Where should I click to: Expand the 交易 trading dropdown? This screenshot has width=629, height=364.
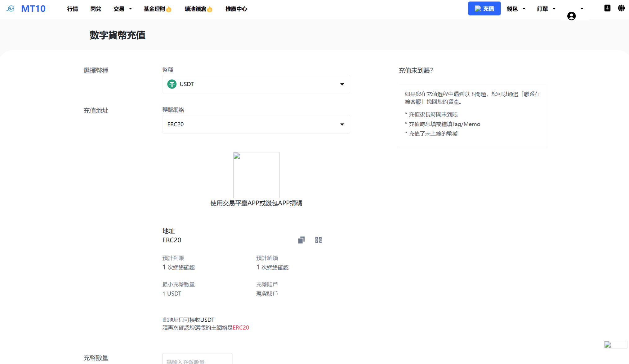point(123,9)
